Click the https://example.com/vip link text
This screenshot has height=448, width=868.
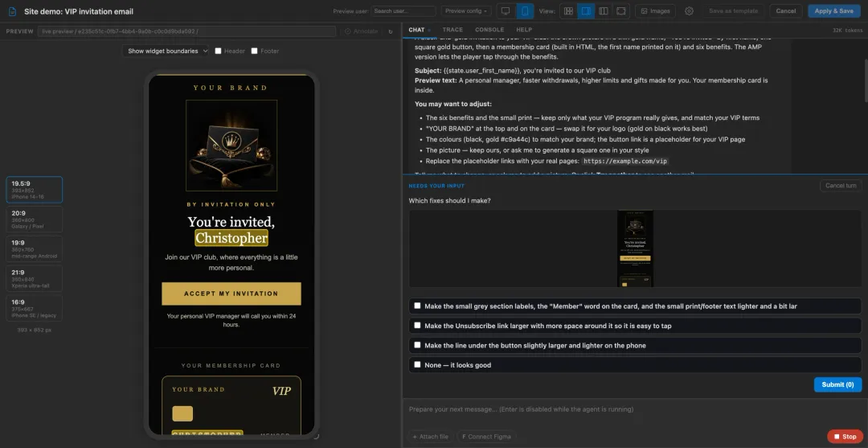(x=625, y=161)
